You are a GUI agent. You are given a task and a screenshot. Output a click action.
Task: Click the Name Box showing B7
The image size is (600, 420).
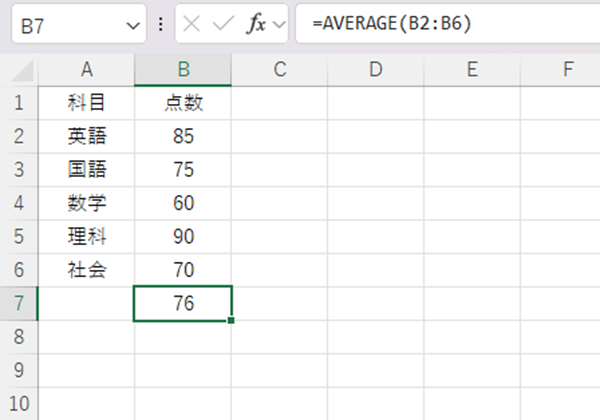point(65,25)
